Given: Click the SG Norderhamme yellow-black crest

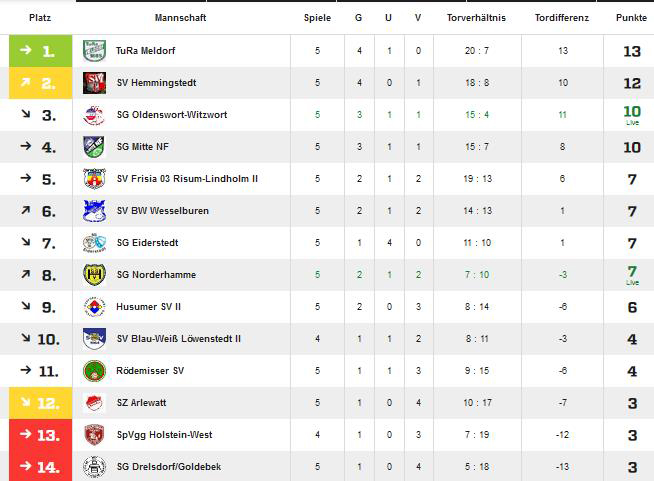Looking at the screenshot, I should tap(94, 274).
